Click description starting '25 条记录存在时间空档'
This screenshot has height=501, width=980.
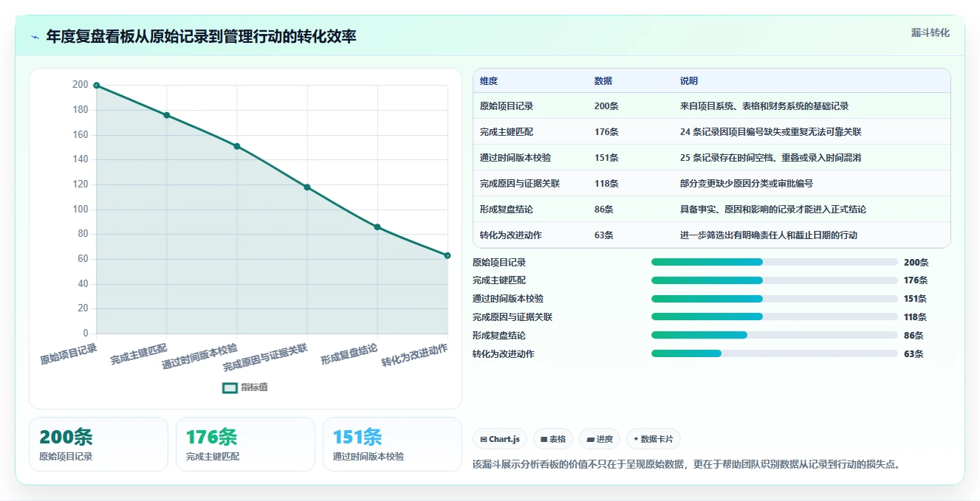(x=771, y=158)
